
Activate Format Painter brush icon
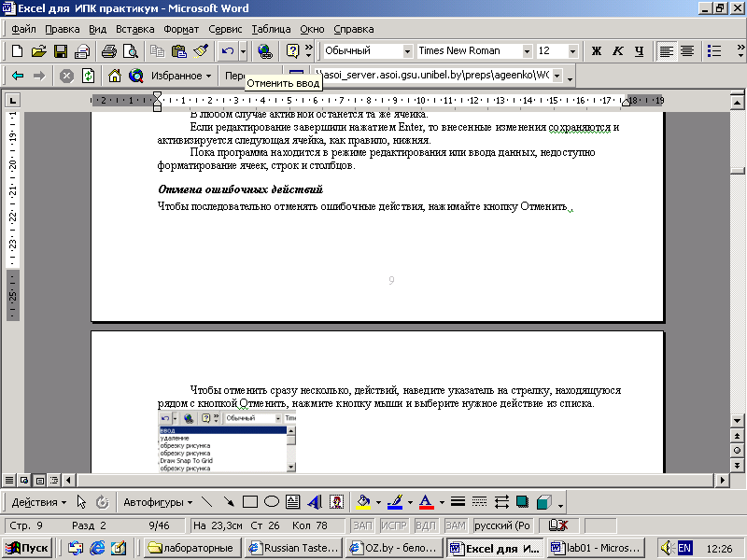point(201,51)
